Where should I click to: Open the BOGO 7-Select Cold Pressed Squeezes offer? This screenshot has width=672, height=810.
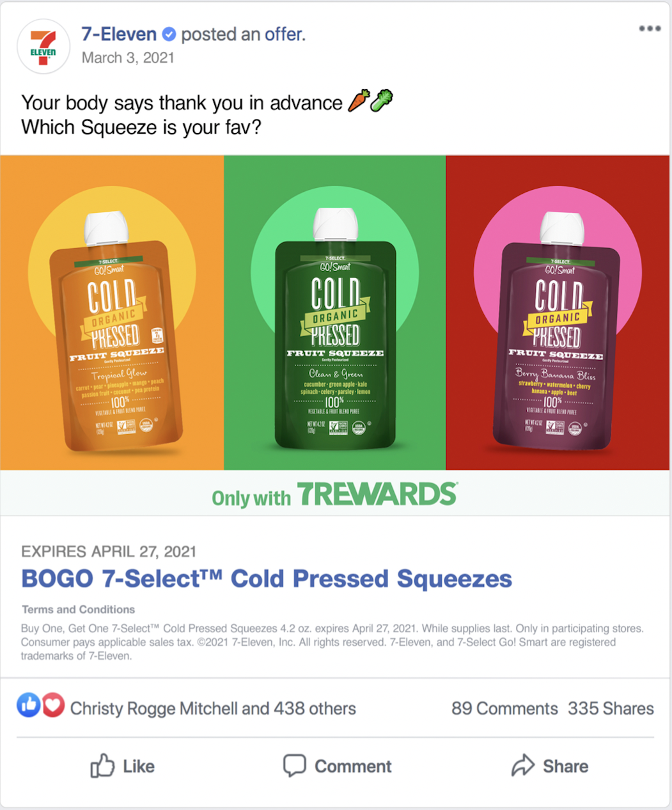point(267,579)
